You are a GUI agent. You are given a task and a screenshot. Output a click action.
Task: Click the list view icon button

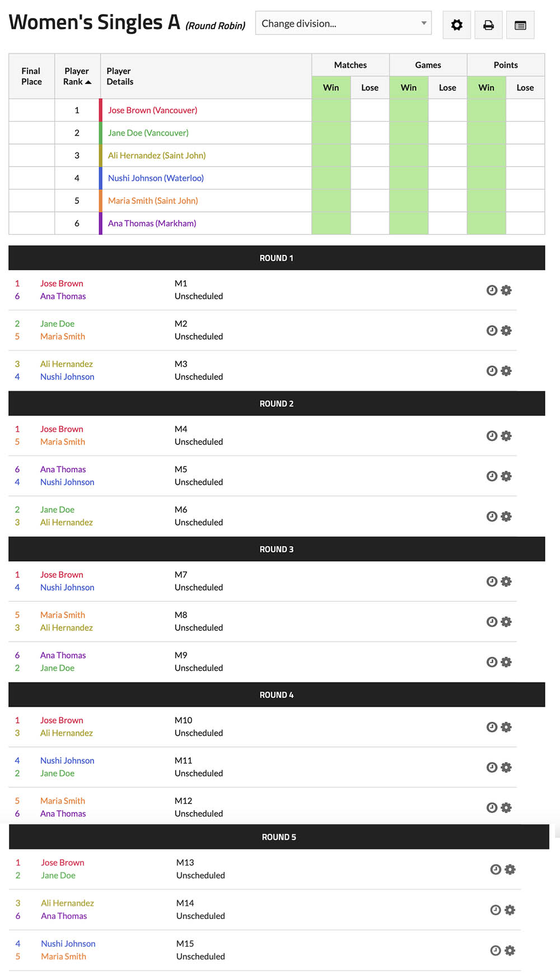520,25
